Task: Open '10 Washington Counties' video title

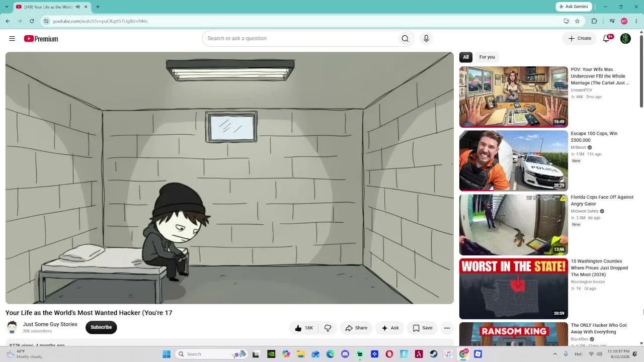Action: (x=599, y=268)
